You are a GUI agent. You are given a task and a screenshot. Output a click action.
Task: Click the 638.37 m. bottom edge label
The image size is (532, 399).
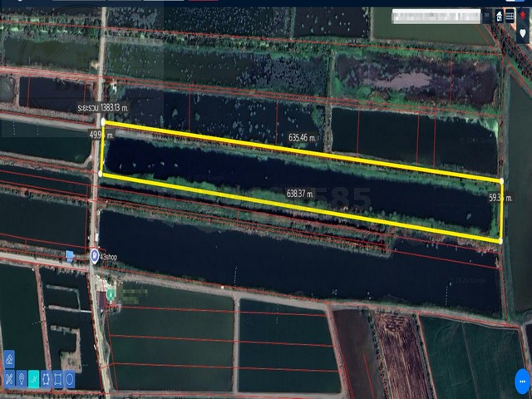[300, 194]
